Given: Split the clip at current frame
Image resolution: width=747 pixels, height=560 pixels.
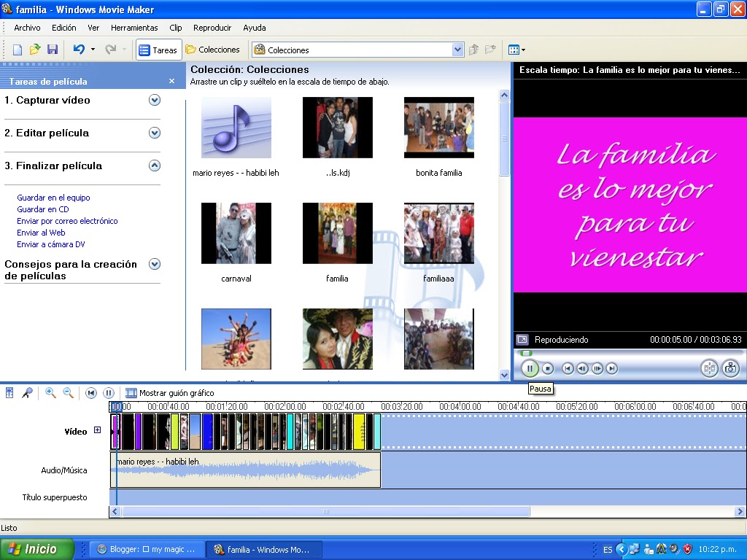Looking at the screenshot, I should [709, 368].
